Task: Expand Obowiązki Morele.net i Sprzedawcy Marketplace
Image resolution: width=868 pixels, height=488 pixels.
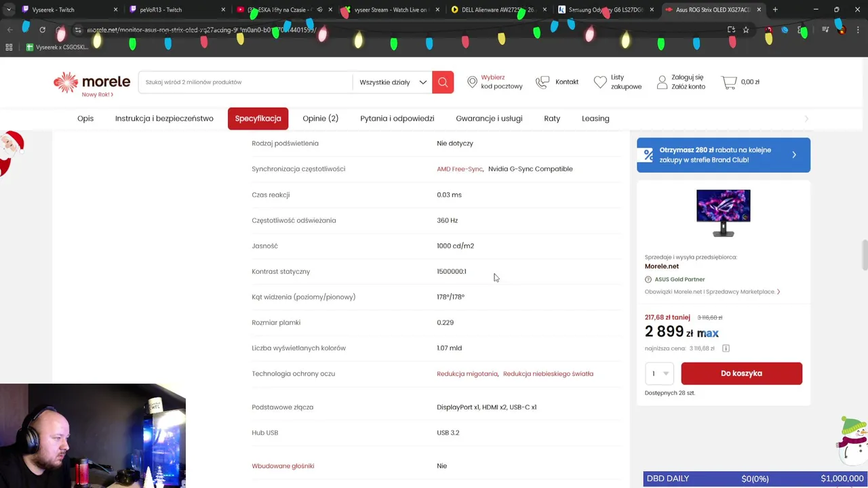Action: coord(712,291)
